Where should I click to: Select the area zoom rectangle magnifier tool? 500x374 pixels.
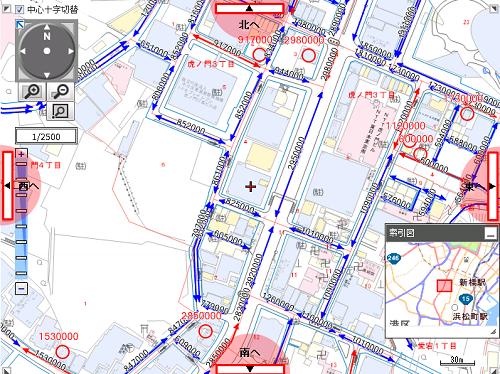61,111
